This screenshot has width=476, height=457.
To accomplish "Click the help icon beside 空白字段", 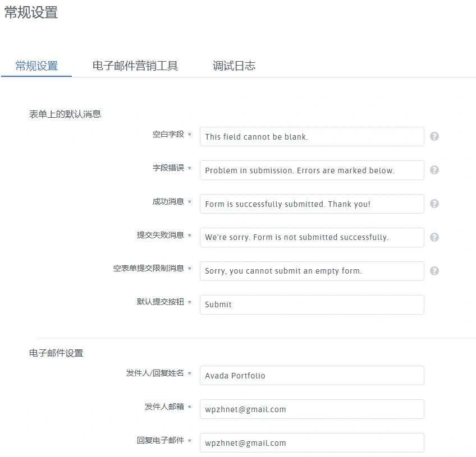I will 434,136.
